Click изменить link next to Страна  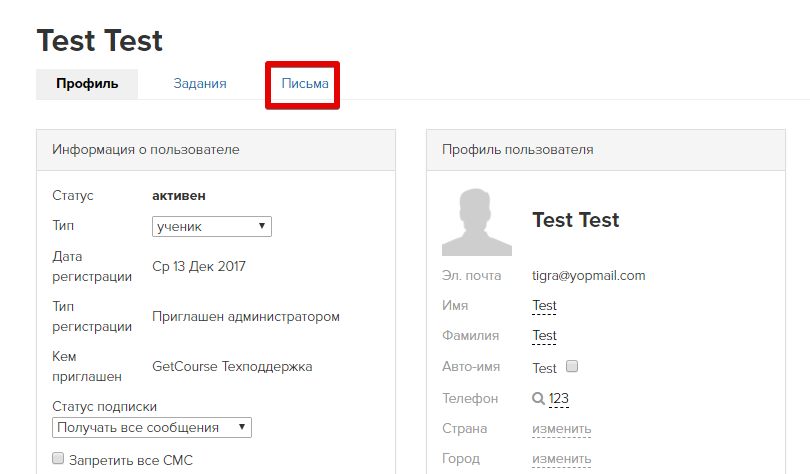[x=562, y=429]
